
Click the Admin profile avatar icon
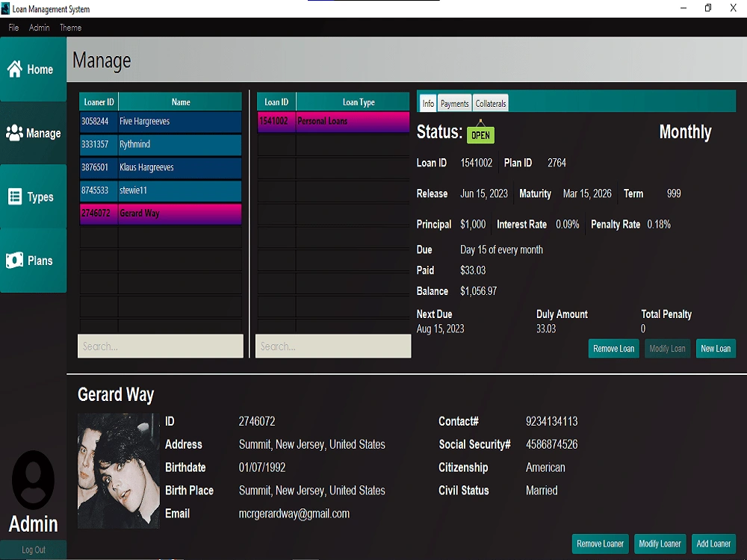[x=33, y=480]
